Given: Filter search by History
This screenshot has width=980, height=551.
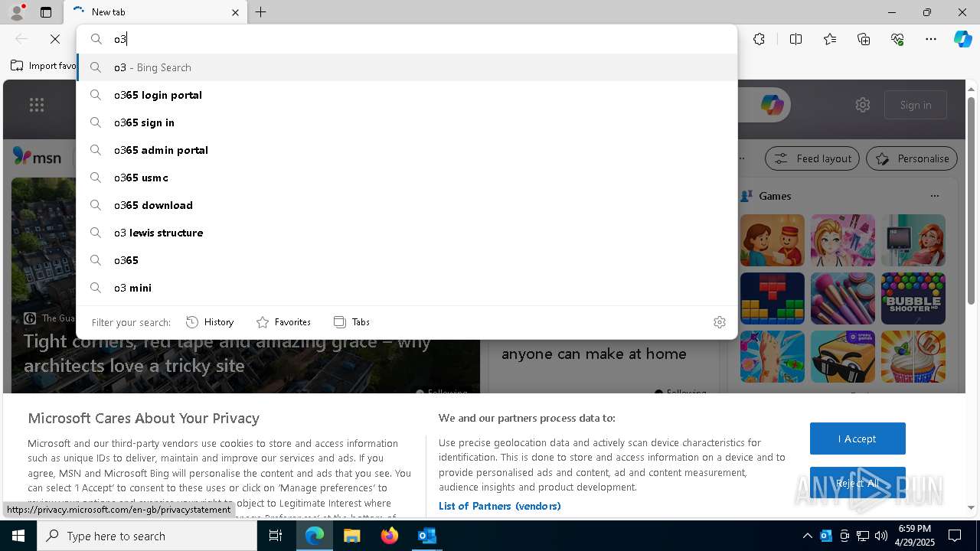Looking at the screenshot, I should 210,322.
